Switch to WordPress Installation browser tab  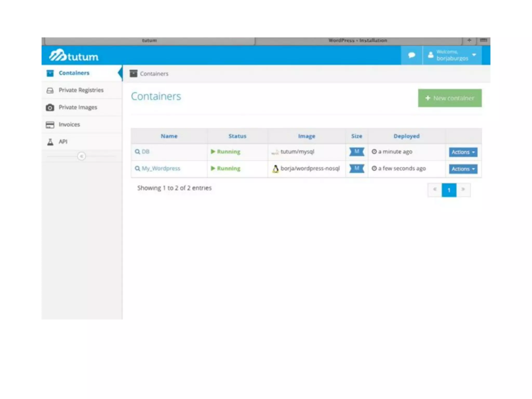pyautogui.click(x=357, y=41)
